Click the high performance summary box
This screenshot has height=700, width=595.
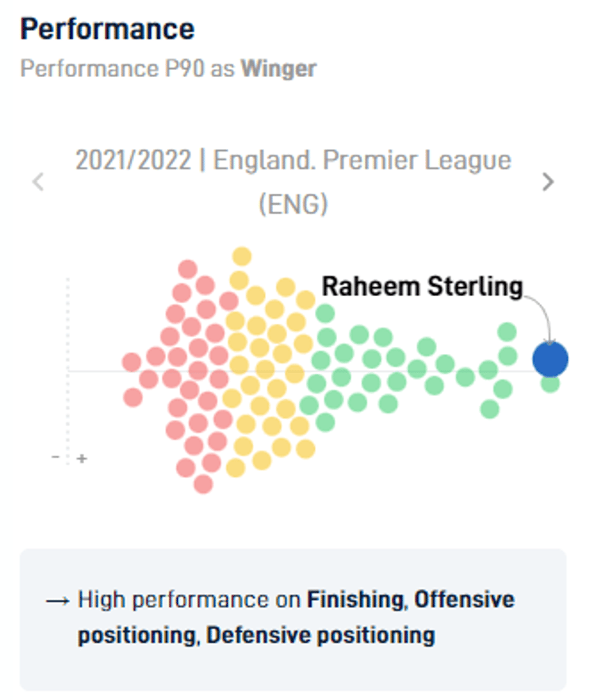point(297,617)
